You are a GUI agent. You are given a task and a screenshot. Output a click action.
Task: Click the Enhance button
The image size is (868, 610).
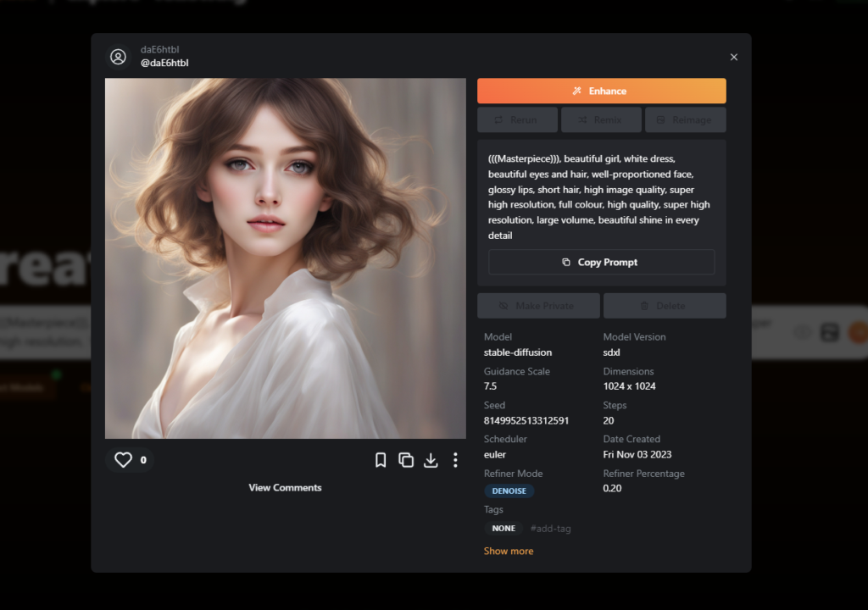click(601, 91)
